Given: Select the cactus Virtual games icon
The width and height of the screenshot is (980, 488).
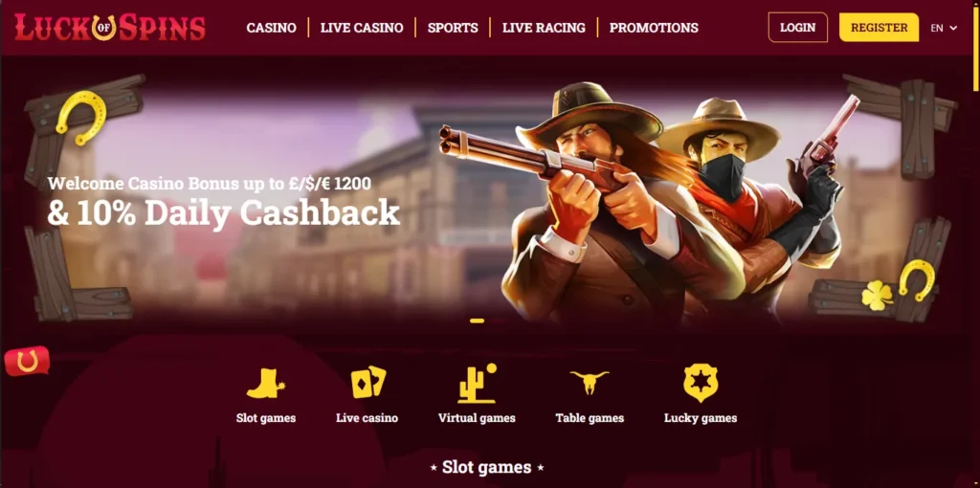Looking at the screenshot, I should click(477, 383).
